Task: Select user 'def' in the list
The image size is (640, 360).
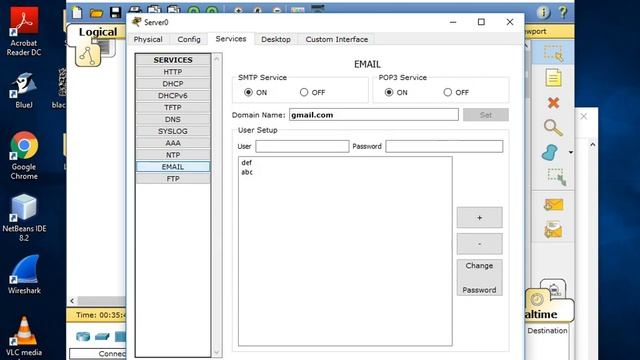Action: click(x=247, y=162)
